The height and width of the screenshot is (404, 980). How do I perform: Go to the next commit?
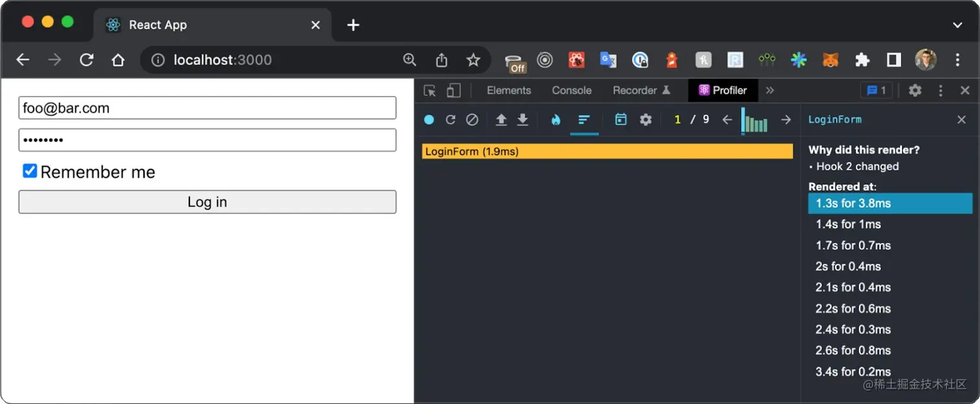click(786, 120)
